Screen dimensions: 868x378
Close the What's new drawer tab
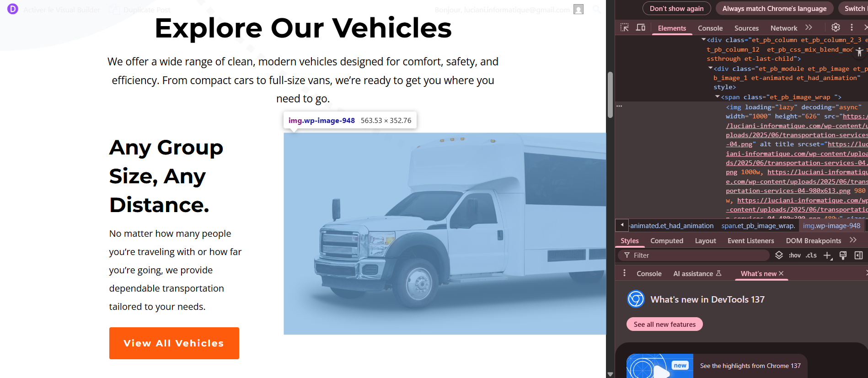(781, 273)
